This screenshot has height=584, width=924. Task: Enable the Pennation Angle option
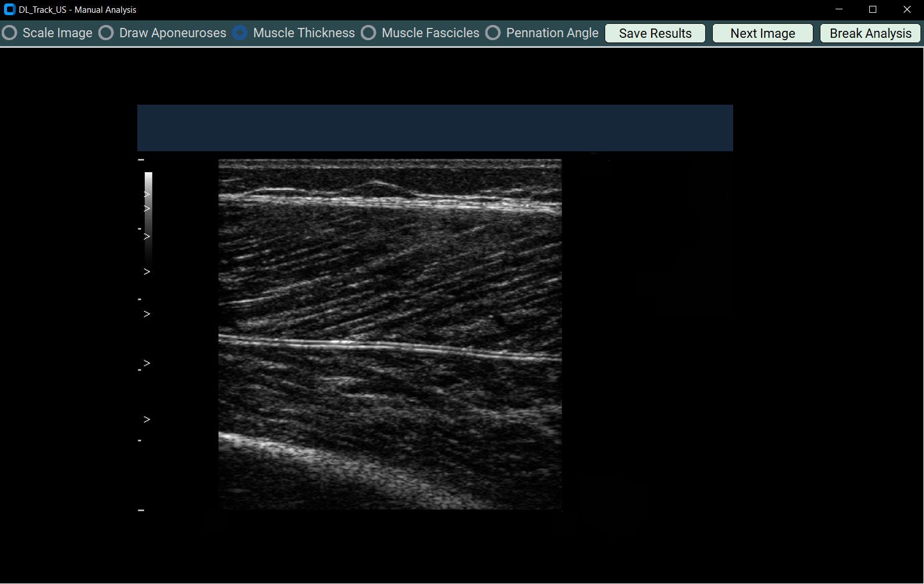point(493,33)
